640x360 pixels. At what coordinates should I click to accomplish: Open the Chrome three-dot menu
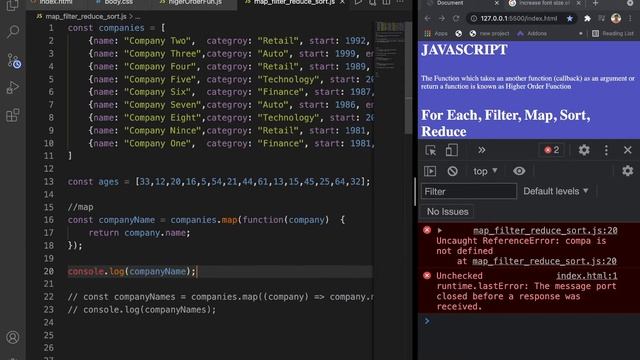(x=630, y=18)
